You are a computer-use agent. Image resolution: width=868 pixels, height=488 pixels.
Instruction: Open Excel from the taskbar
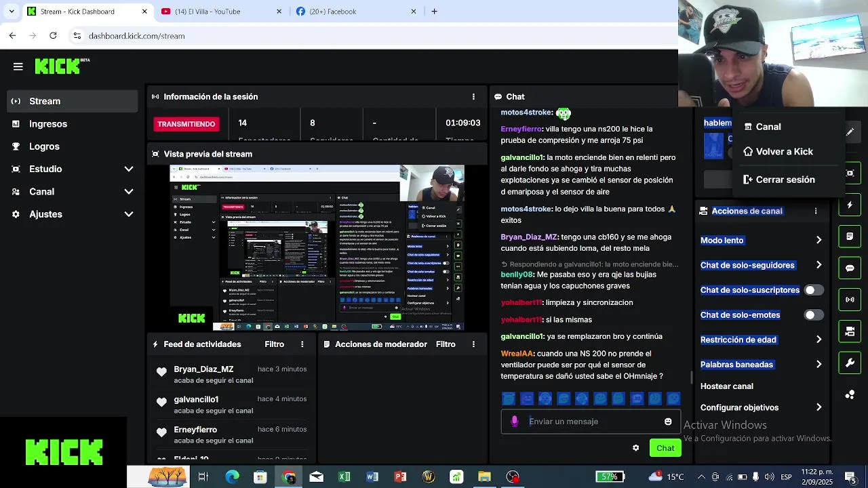point(344,477)
